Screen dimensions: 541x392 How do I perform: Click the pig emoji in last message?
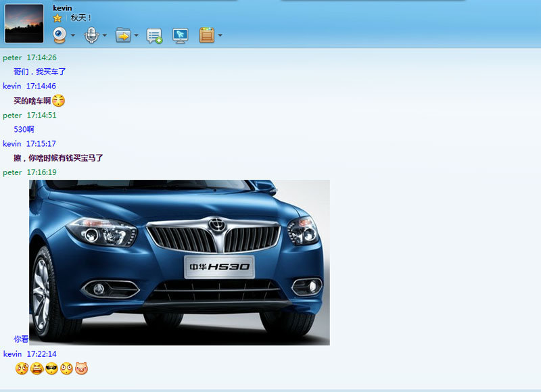point(81,368)
